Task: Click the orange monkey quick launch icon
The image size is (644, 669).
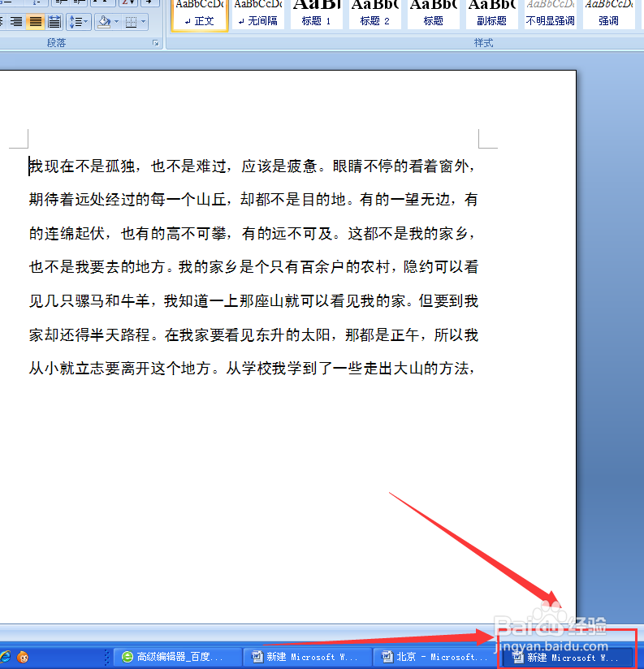Action: 23,657
